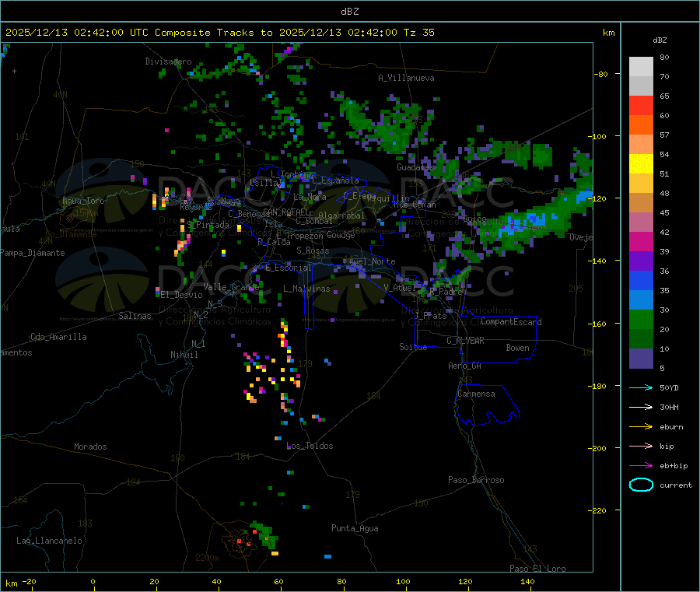Click the S_Pintada map label
The image size is (700, 592).
[208, 225]
